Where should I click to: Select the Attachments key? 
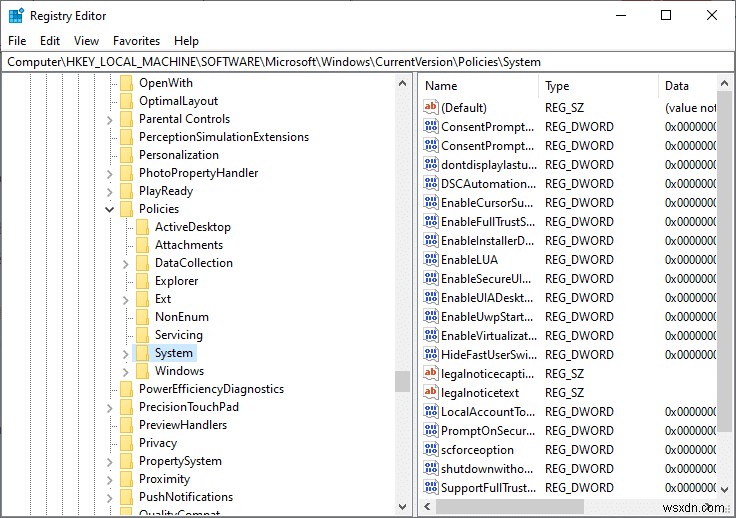click(x=189, y=245)
